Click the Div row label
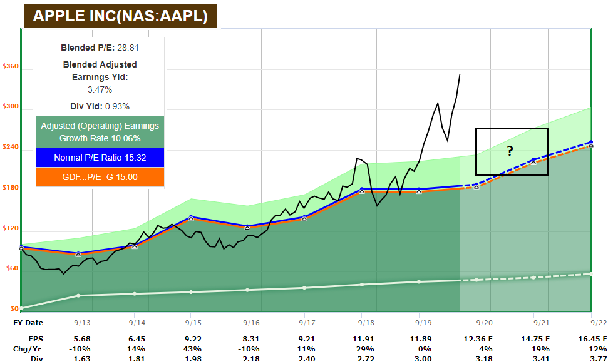The width and height of the screenshot is (613, 364). [x=37, y=359]
